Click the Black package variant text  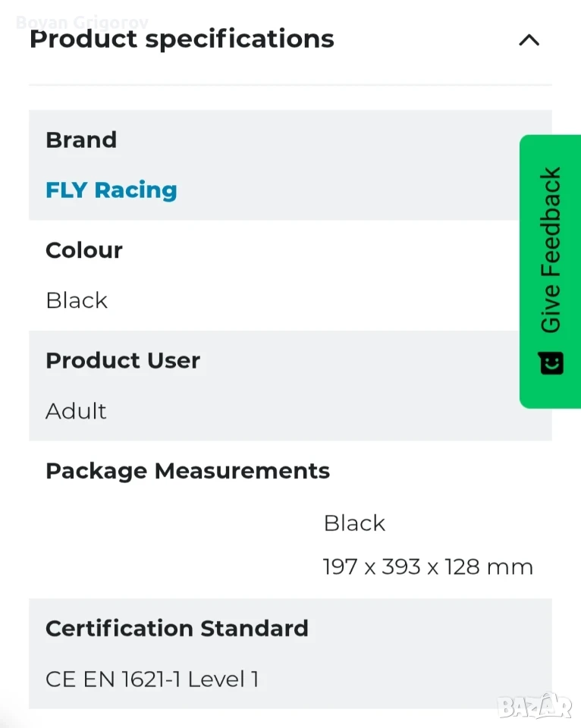354,523
